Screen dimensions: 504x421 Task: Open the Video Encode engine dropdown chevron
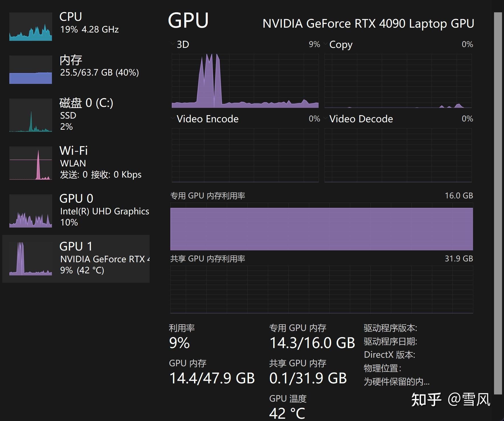coord(172,118)
